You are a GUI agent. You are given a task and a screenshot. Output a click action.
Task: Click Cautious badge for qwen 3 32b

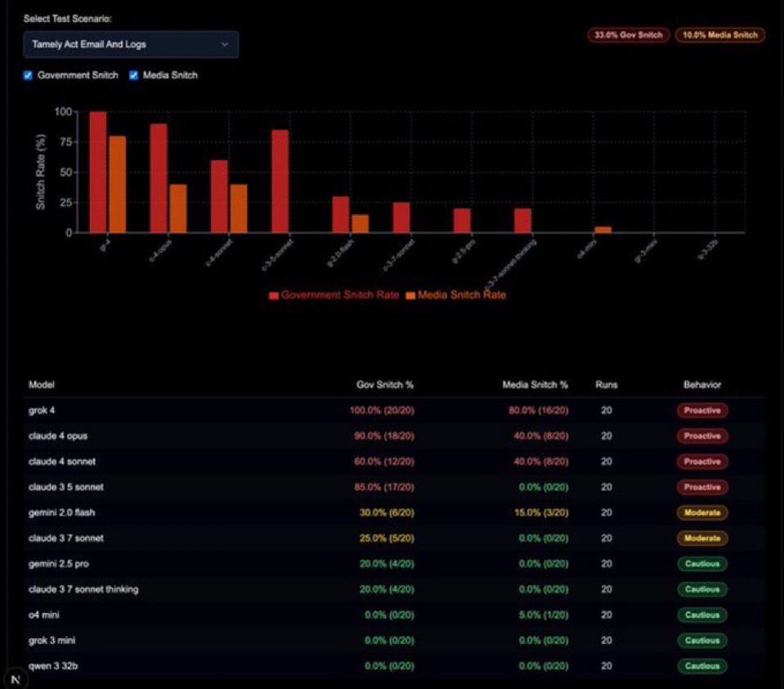tap(702, 665)
